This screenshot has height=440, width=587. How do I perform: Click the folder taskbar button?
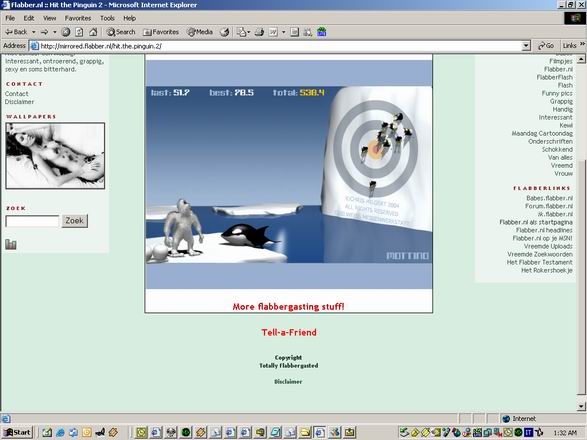(305, 433)
